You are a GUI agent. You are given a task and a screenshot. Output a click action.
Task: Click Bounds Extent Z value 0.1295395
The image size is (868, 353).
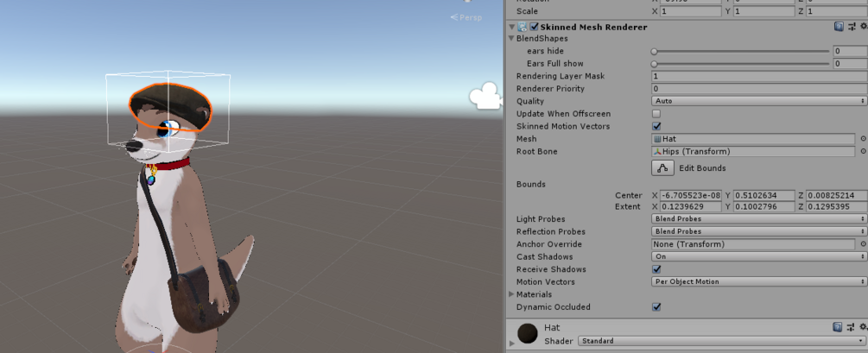pos(836,207)
